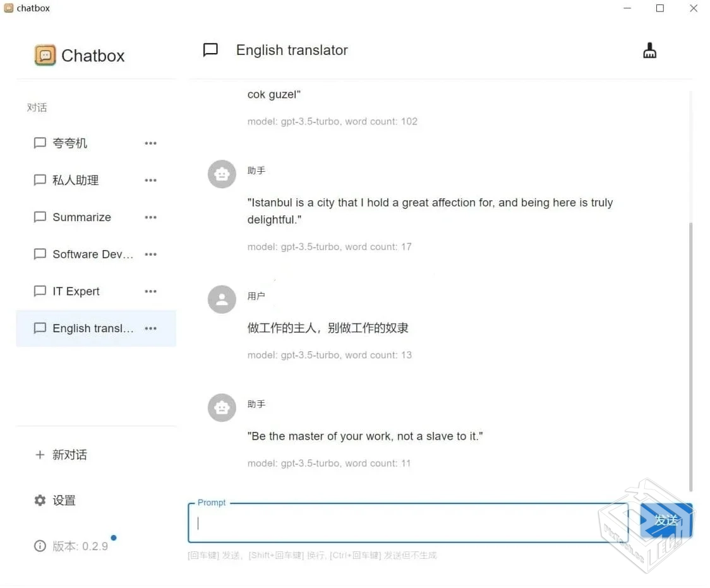Select the IT Expert conversation
Viewport: 710px width, 588px height.
76,291
